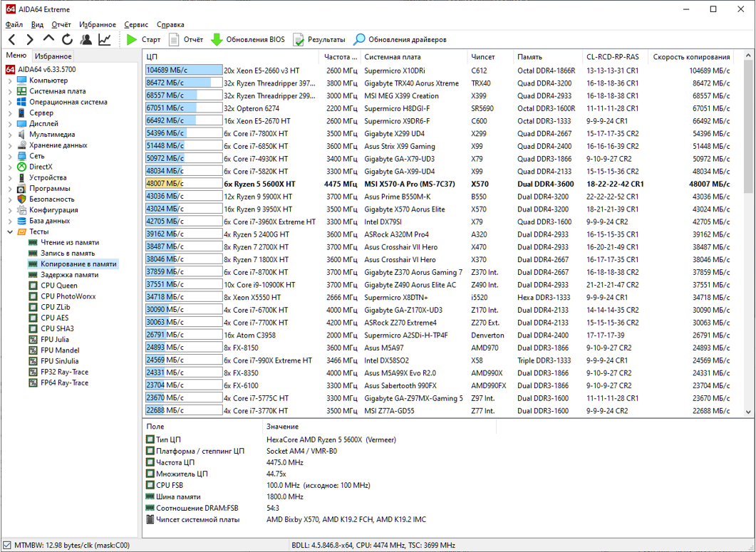
Task: Open the FPU Julia benchmark
Action: pos(54,340)
